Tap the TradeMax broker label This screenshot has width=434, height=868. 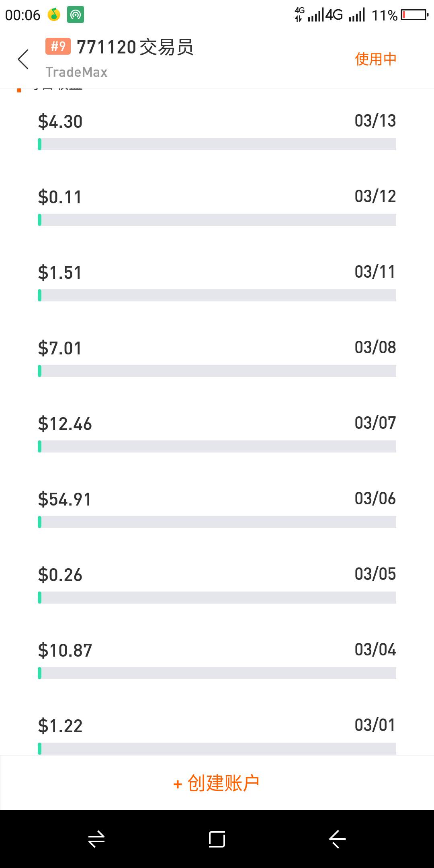76,72
